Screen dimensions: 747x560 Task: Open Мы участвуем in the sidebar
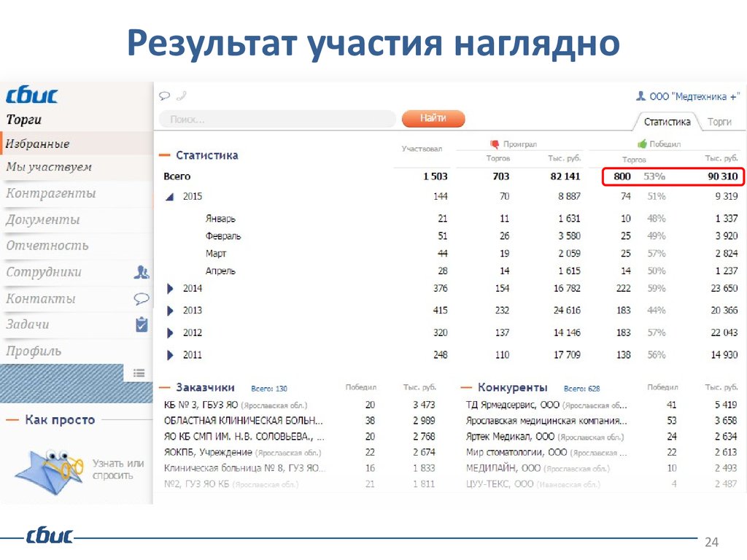49,167
